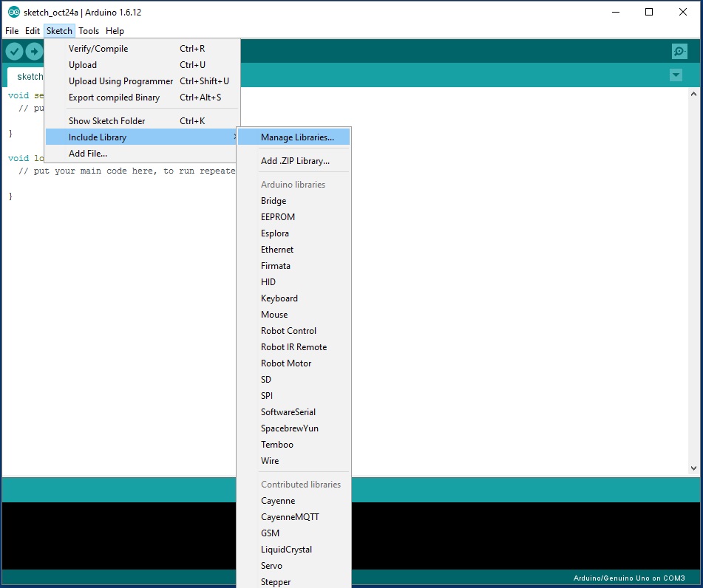Choose Upload in the Sketch menu
This screenshot has height=588, width=703.
[x=143, y=64]
